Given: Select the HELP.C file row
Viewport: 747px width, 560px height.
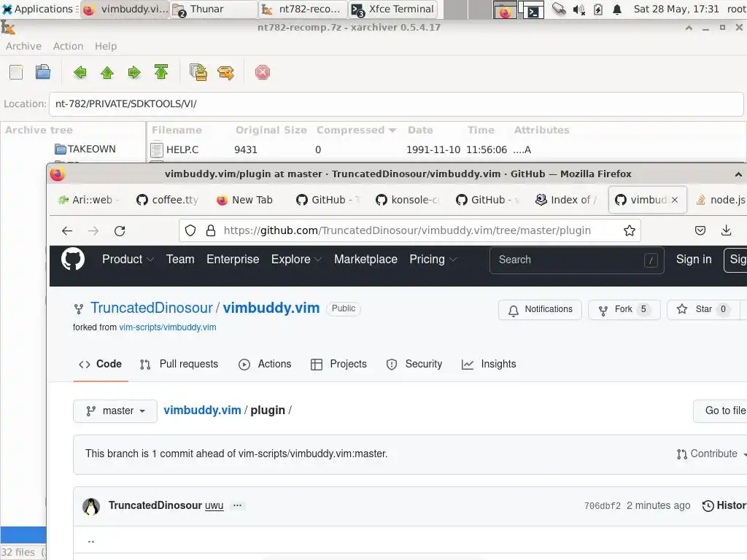Looking at the screenshot, I should pos(446,149).
